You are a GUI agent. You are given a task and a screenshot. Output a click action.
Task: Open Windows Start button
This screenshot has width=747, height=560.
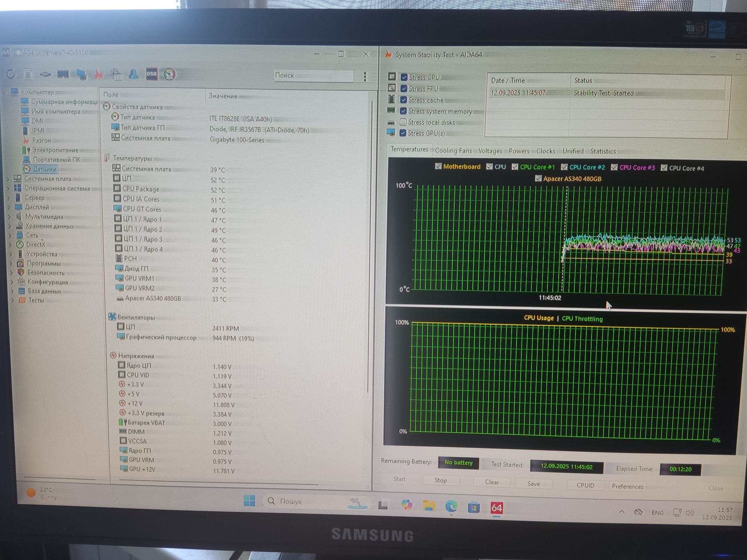pyautogui.click(x=249, y=500)
